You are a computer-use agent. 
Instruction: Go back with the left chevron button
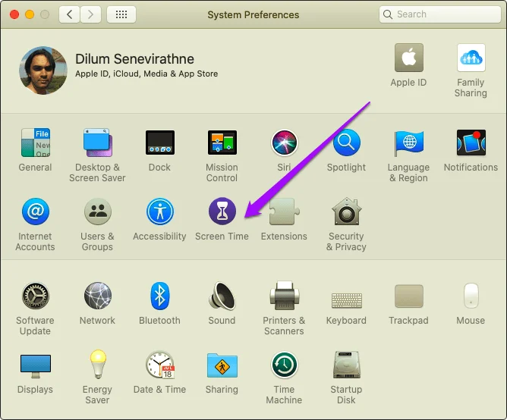69,14
